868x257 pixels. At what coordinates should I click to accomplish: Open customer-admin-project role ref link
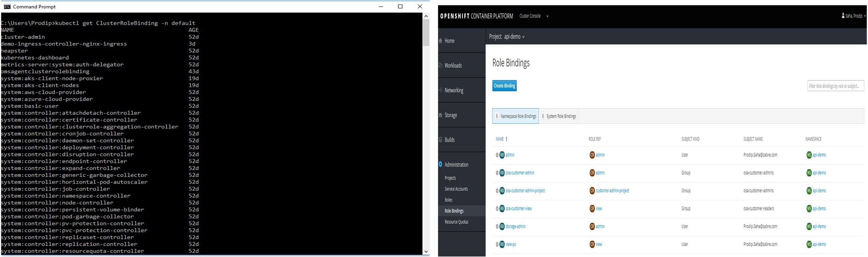coord(612,191)
